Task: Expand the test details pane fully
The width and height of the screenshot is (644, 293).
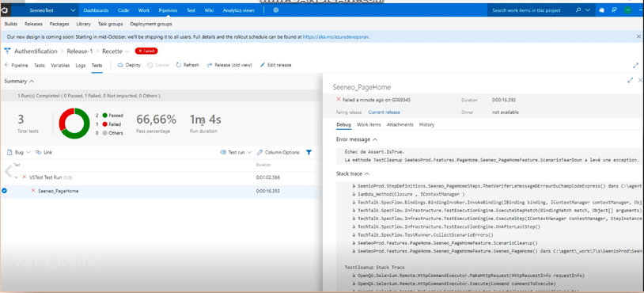Action: click(630, 81)
